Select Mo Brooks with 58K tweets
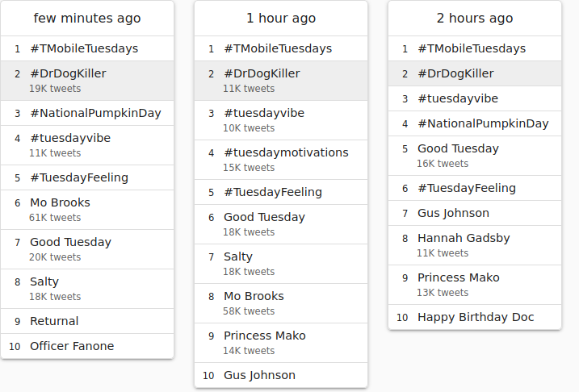579x392 pixels. point(281,303)
